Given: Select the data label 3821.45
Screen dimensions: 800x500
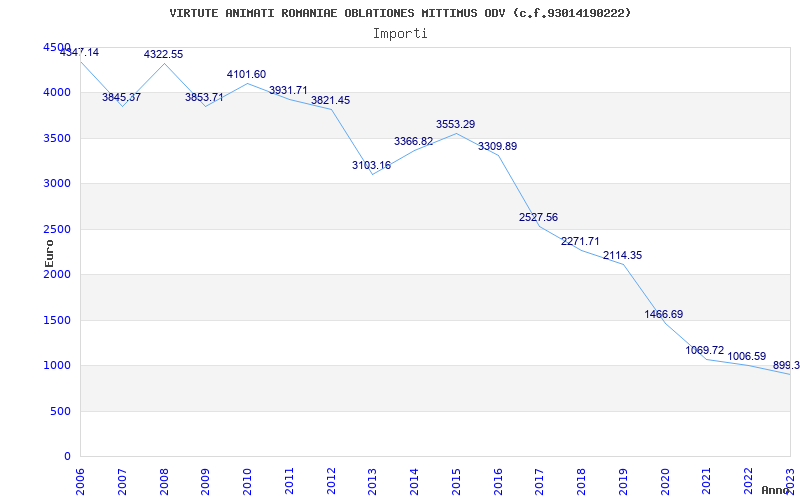Looking at the screenshot, I should [331, 101].
